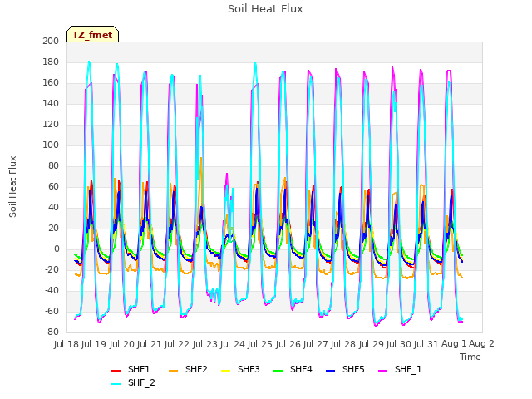Screen dimensions: 532x399
Task: Click the 200 y-axis tick label
Action: tap(51, 42)
